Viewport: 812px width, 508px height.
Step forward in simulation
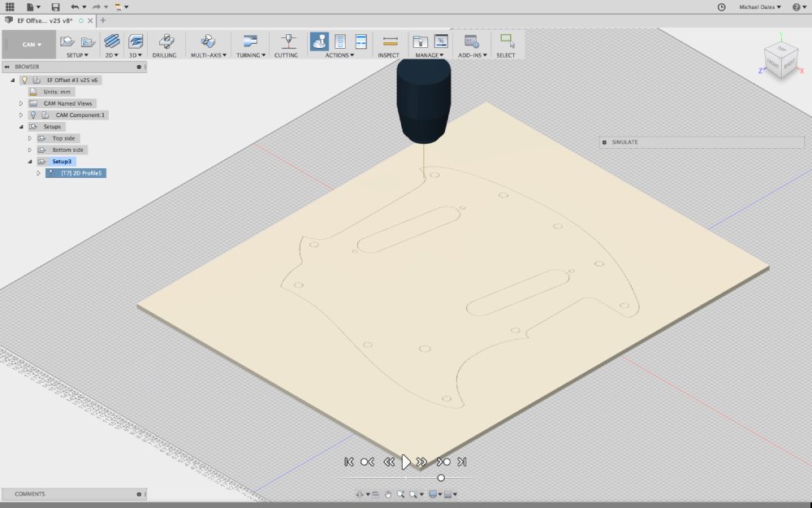point(422,462)
